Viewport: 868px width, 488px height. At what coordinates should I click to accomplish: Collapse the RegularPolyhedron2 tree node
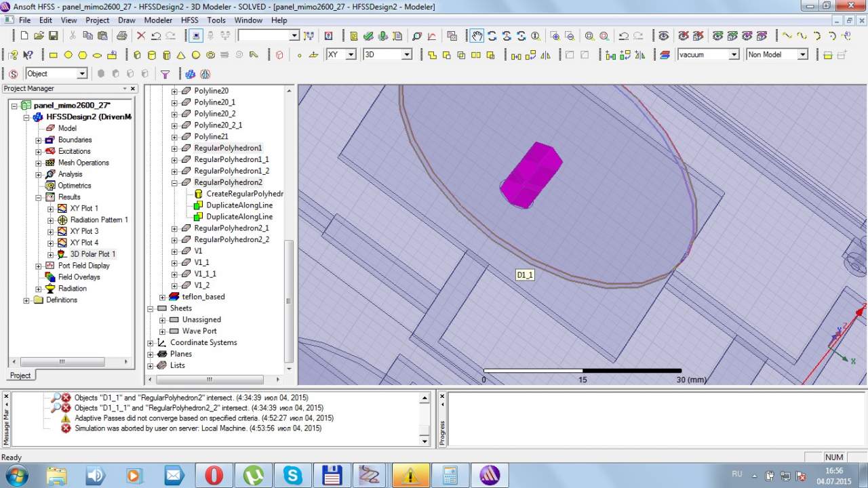tap(174, 182)
